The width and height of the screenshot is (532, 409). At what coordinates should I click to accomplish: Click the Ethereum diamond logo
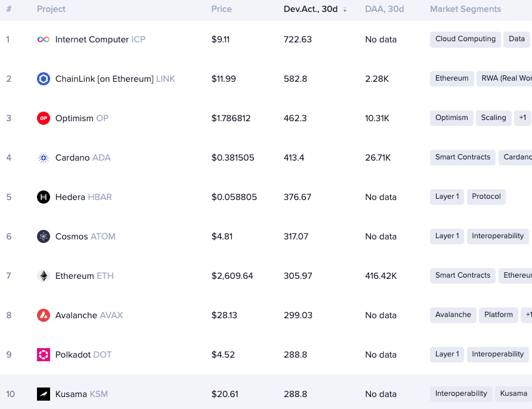pos(44,276)
